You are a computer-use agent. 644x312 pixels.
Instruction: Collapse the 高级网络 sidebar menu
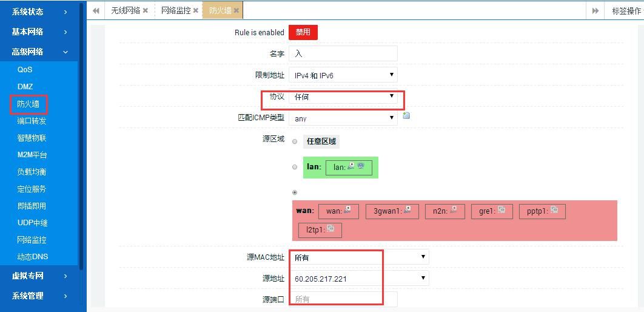[x=40, y=52]
